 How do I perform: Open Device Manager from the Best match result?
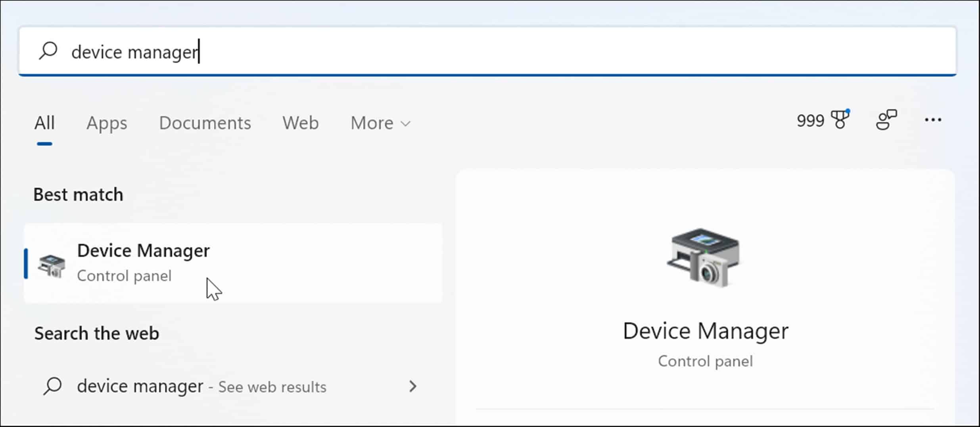pos(144,250)
